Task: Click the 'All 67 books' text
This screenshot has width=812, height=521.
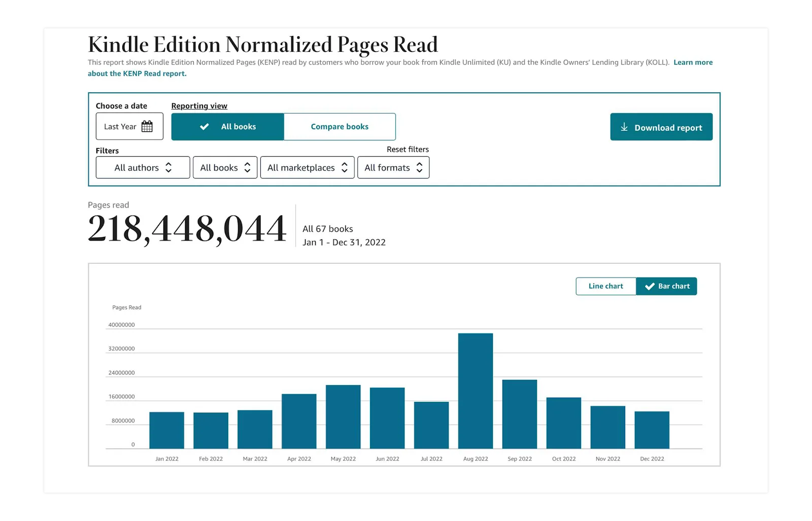Action: (328, 229)
